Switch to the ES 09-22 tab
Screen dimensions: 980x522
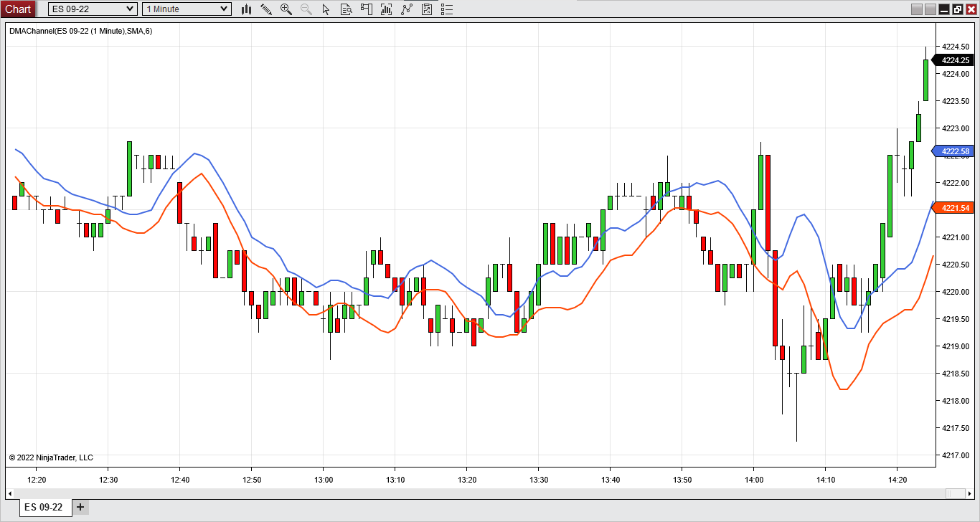(44, 507)
